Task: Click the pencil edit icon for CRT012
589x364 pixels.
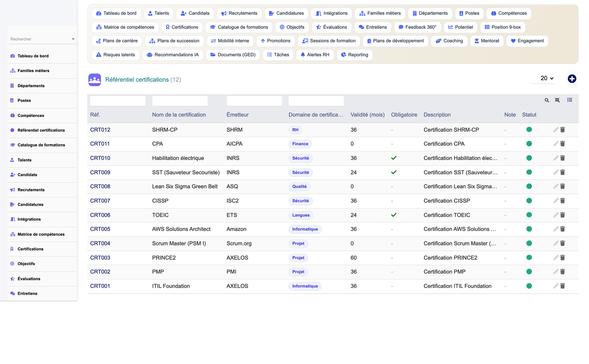Action: (556, 129)
